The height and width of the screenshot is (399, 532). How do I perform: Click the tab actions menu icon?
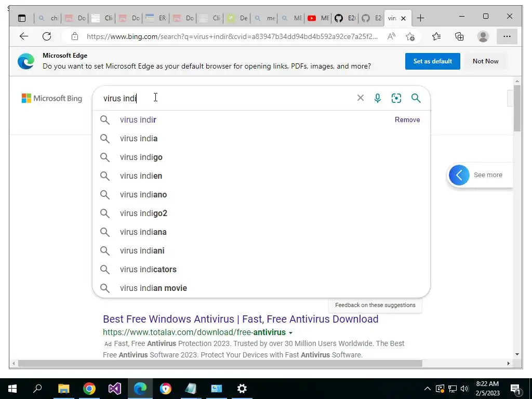[x=22, y=18]
